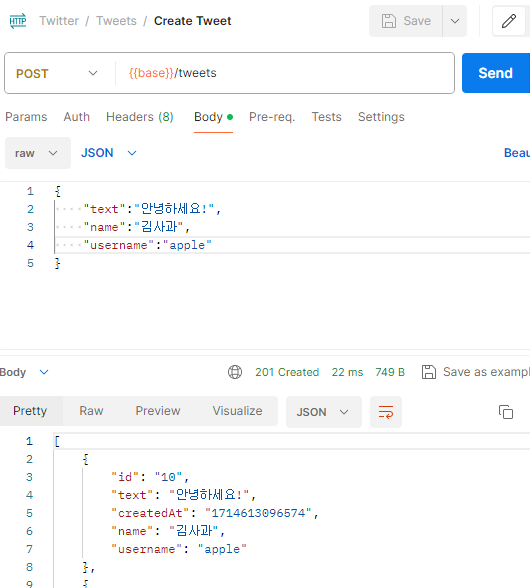Click request body line with "username":"apple"
The height and width of the screenshot is (588, 530).
(x=147, y=245)
